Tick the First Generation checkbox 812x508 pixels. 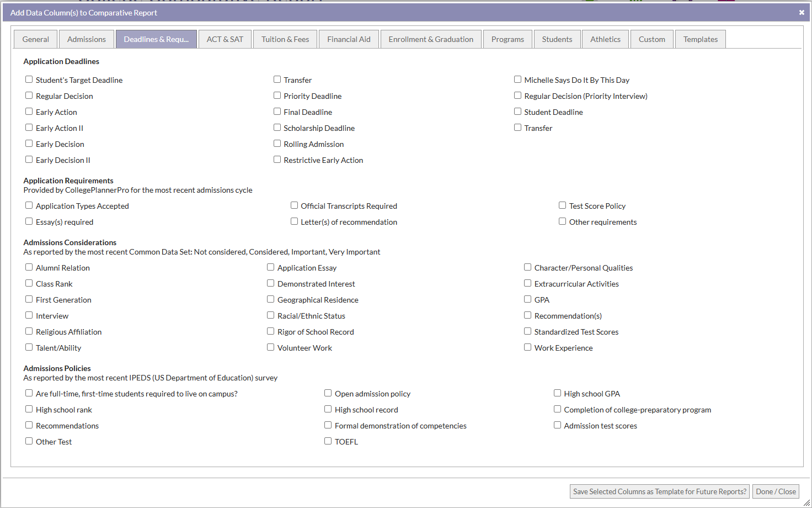coord(29,299)
